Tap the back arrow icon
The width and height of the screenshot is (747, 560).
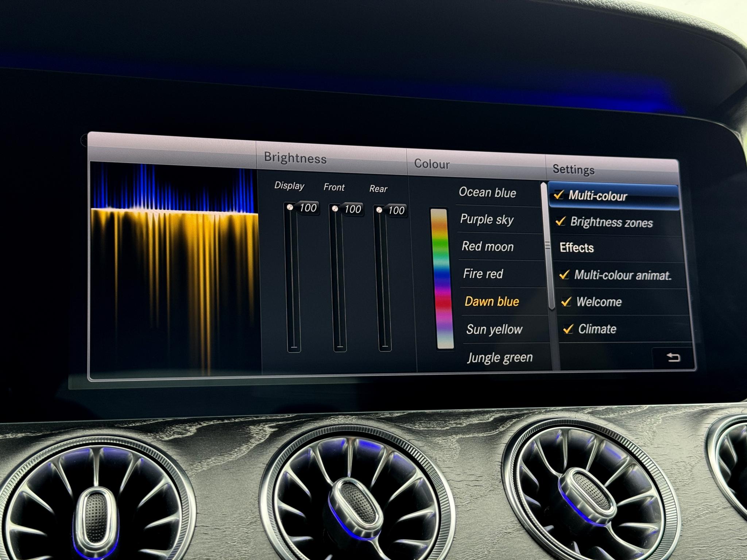pyautogui.click(x=673, y=357)
